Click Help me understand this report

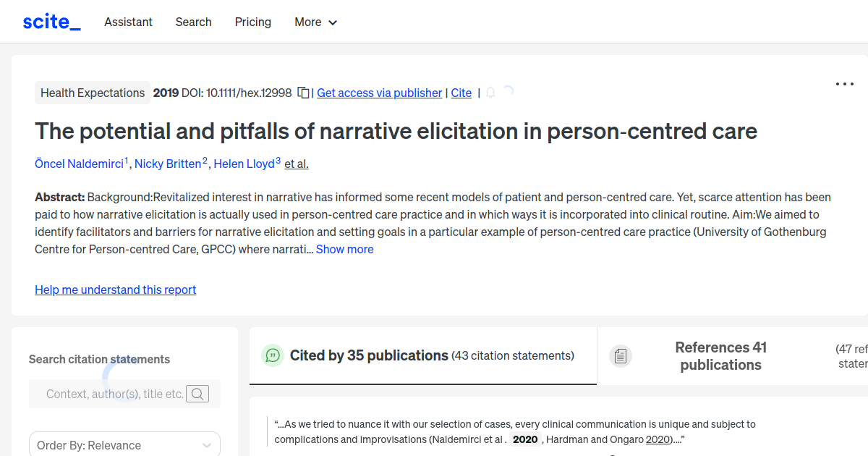point(115,290)
